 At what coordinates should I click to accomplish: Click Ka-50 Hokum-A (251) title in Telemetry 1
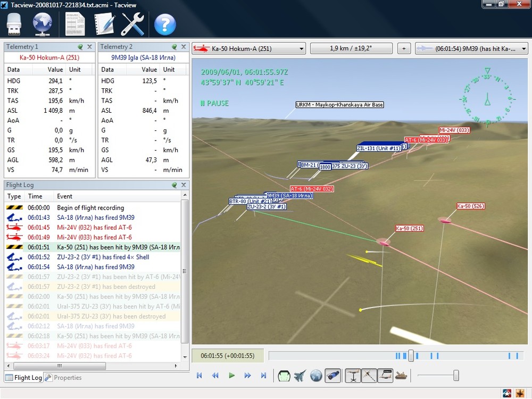49,57
